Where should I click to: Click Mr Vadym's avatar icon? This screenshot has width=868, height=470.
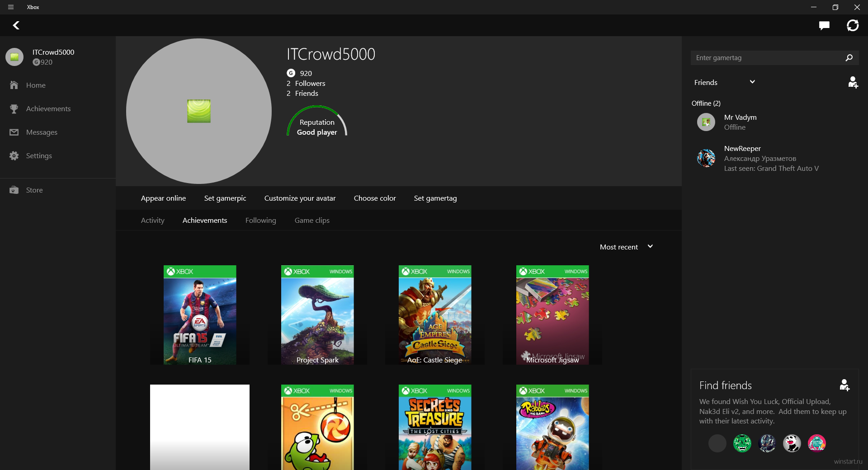(706, 122)
